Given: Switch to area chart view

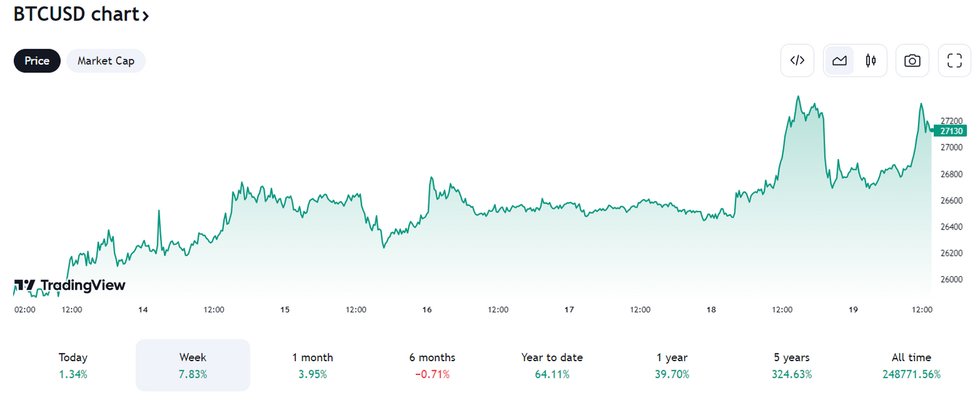Looking at the screenshot, I should (839, 61).
